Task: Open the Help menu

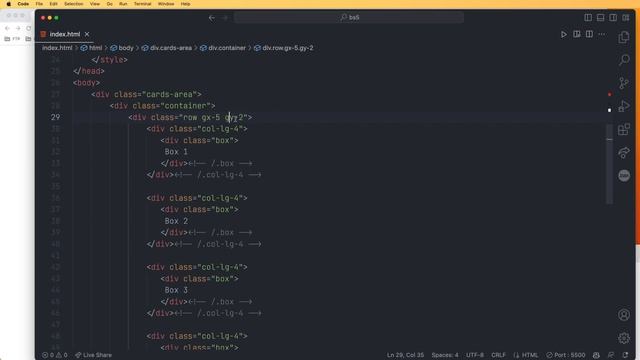Action: (185, 4)
